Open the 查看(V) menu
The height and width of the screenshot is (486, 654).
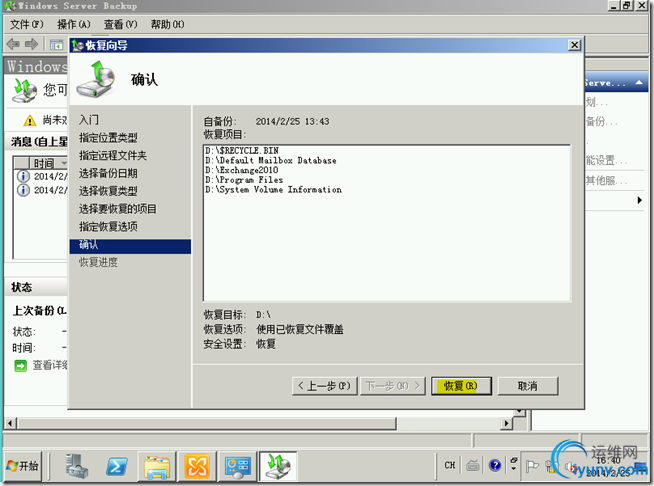click(x=120, y=24)
